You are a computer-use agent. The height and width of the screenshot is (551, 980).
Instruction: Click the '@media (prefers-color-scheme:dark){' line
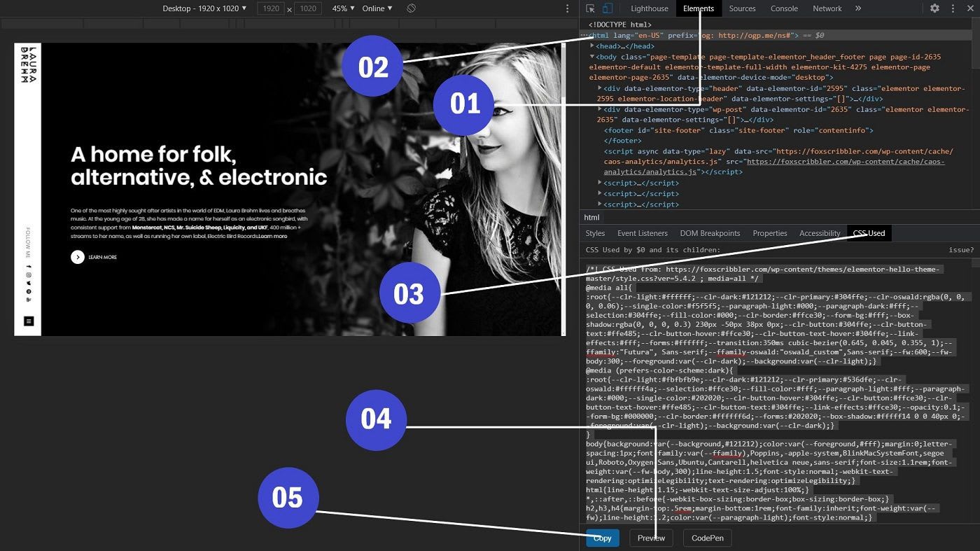tap(659, 370)
